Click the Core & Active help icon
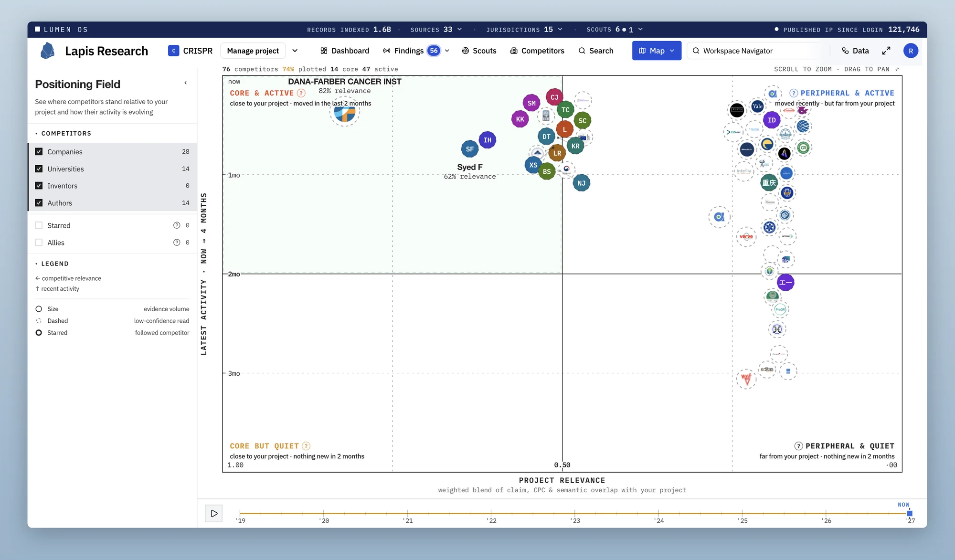 point(301,93)
